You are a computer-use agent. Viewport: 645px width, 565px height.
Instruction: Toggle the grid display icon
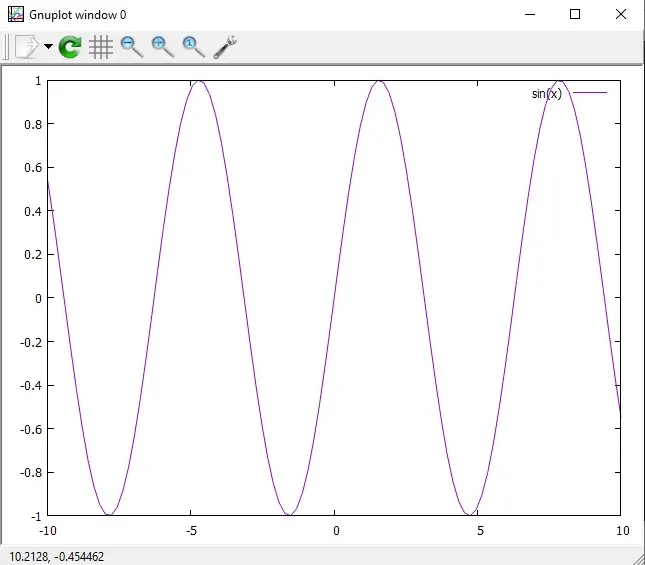coord(101,47)
